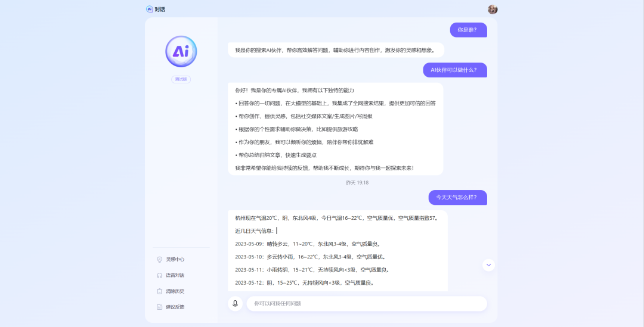Viewport: 644px width, 327px height.
Task: Click the user avatar at top right
Action: [493, 9]
